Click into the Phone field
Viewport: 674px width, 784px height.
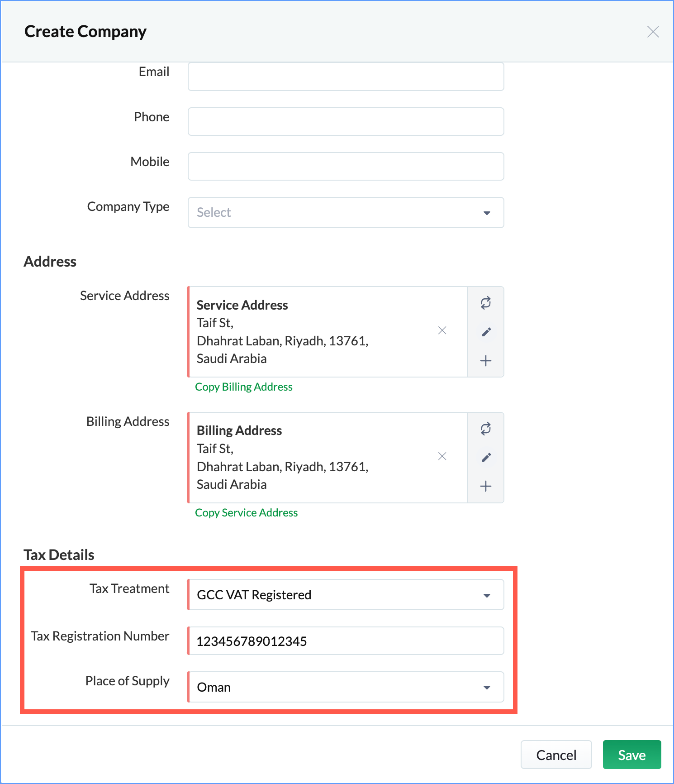346,121
